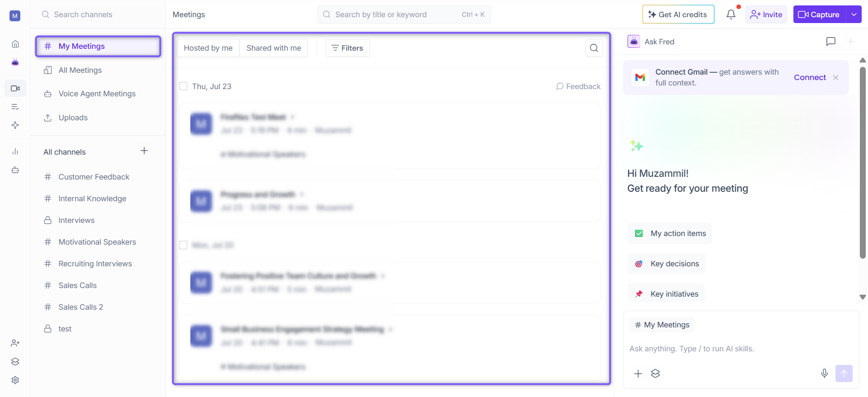Open the Fred AI assistant rail icon

[15, 62]
